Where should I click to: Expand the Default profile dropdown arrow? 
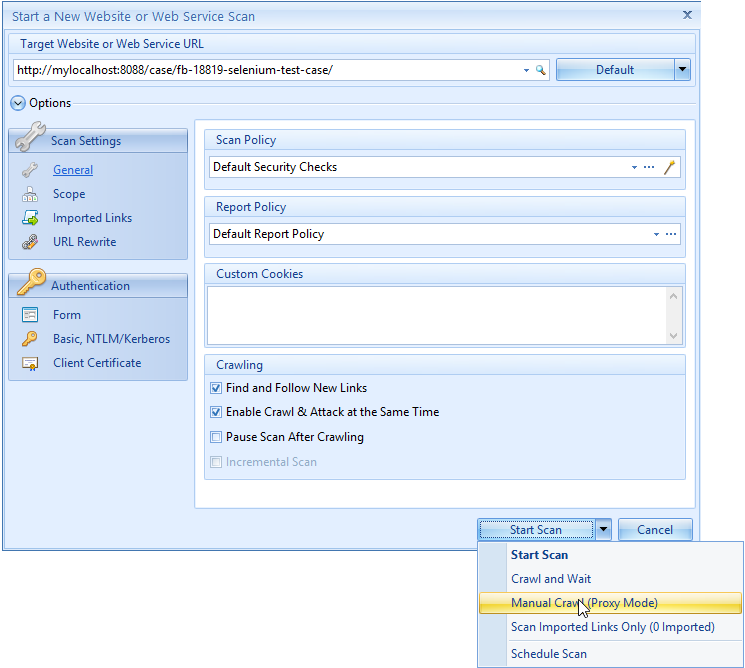pyautogui.click(x=682, y=70)
